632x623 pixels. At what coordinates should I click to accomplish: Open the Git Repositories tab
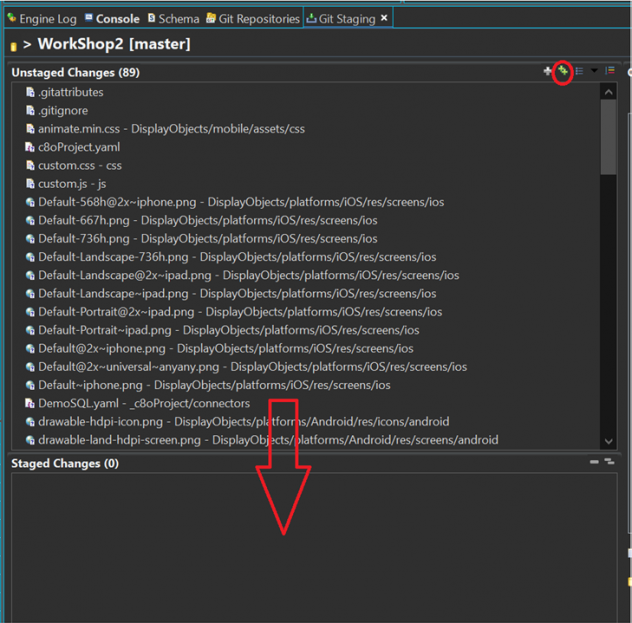click(x=257, y=18)
